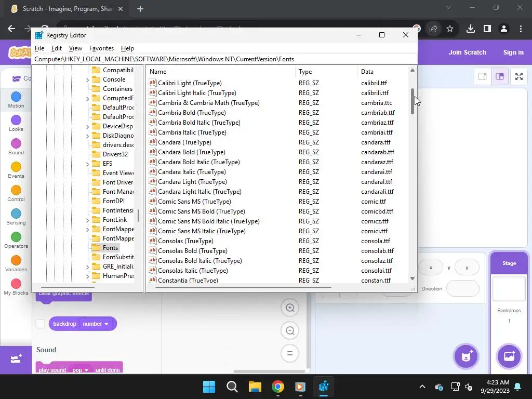Click the Stage panel header
This screenshot has height=399, width=532.
[x=509, y=263]
